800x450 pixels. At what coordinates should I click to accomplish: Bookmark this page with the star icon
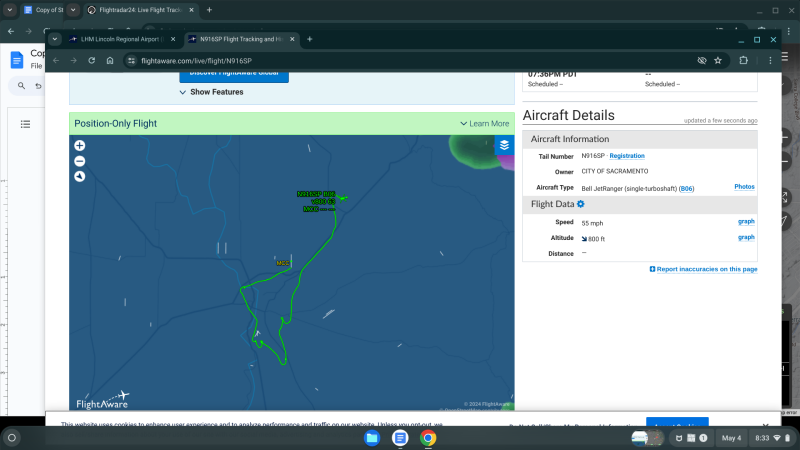[718, 61]
